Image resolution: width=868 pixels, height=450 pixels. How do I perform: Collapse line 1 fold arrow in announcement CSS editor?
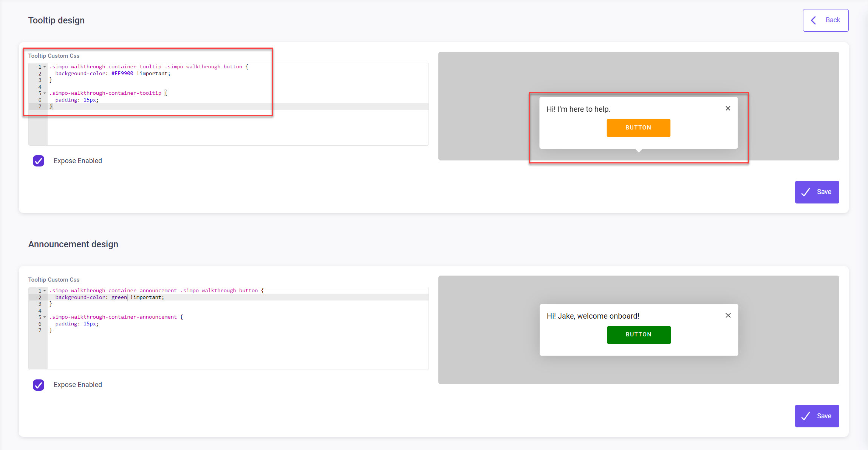(x=45, y=291)
